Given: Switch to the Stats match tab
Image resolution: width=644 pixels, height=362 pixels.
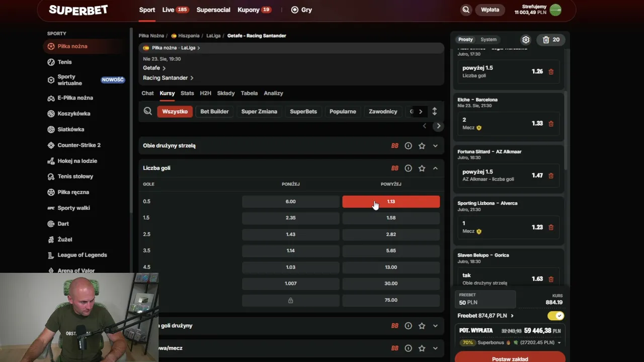Looking at the screenshot, I should click(187, 94).
